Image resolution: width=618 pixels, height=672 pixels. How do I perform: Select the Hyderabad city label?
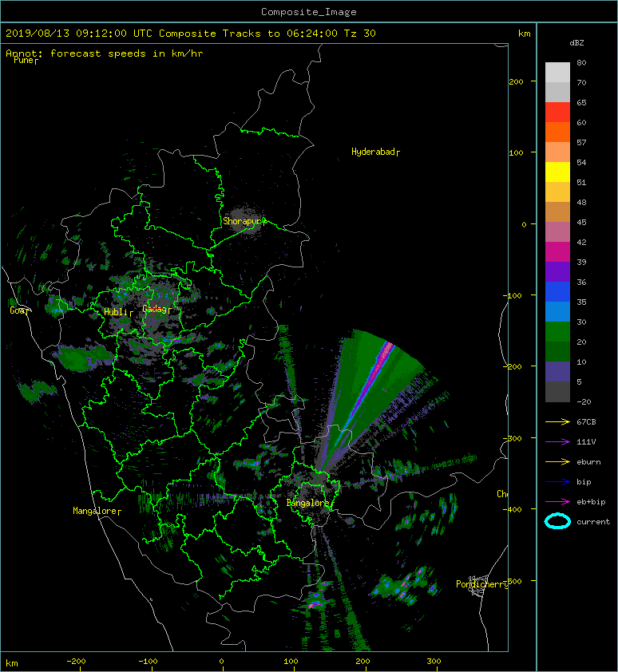373,152
